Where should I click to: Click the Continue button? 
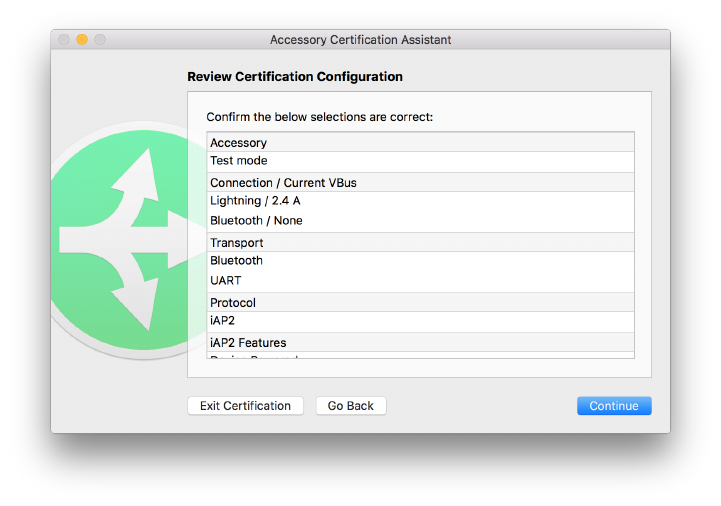pyautogui.click(x=613, y=406)
